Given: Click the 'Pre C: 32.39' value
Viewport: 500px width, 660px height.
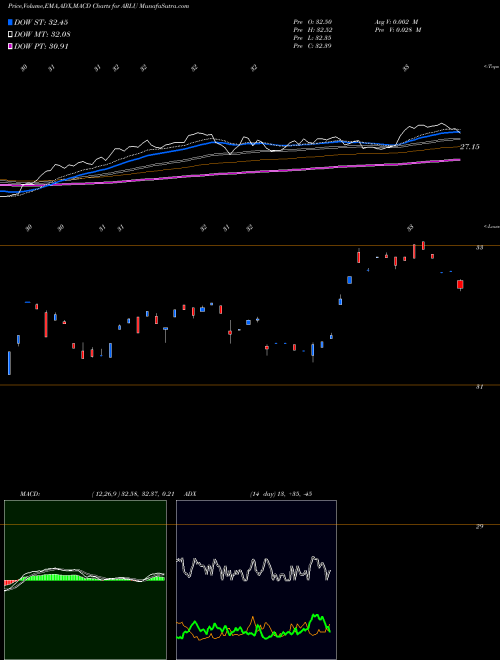Looking at the screenshot, I should point(312,46).
